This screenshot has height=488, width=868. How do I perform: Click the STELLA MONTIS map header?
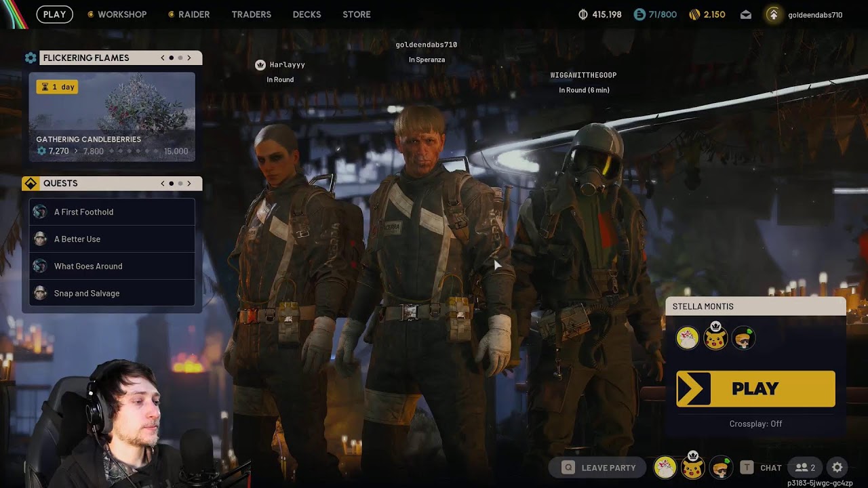(x=756, y=306)
